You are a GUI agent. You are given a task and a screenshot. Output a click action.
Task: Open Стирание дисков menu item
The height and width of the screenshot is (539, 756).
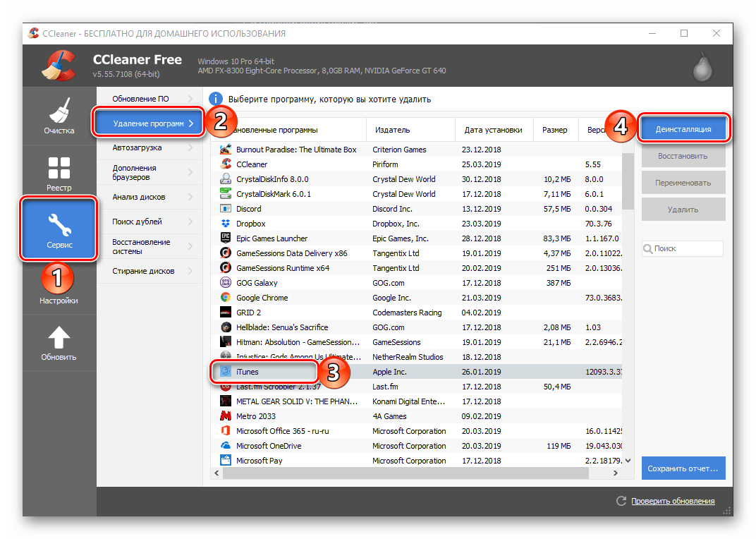click(x=143, y=271)
